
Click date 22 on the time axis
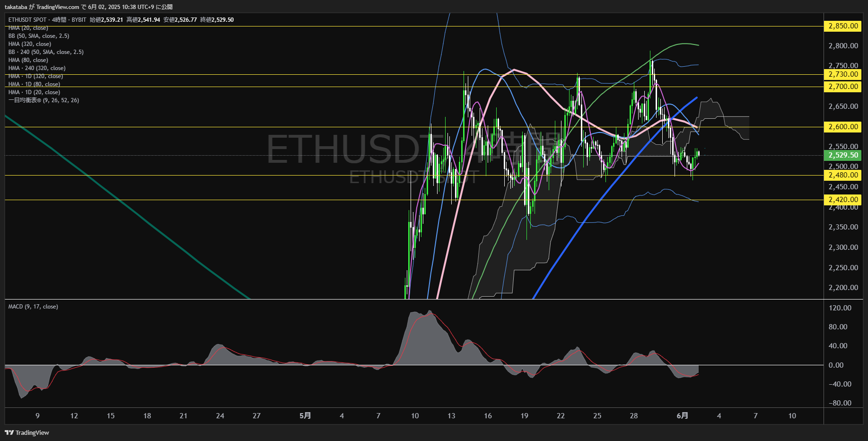561,416
